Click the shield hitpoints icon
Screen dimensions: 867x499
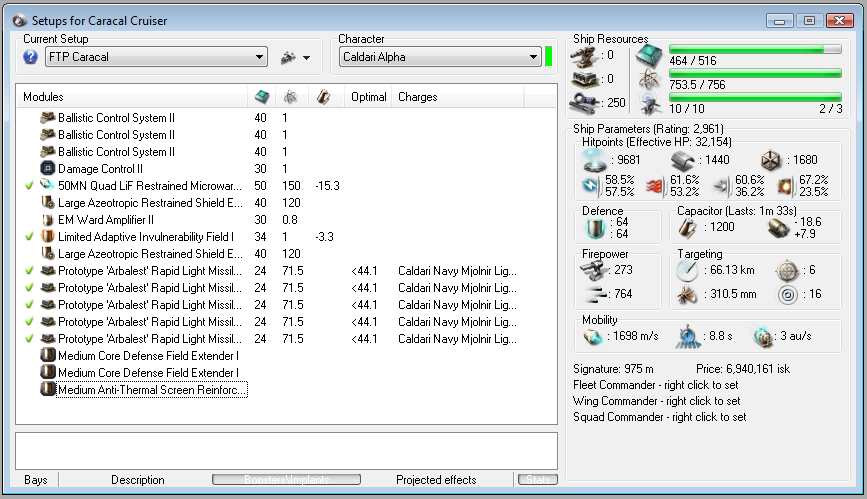[595, 160]
